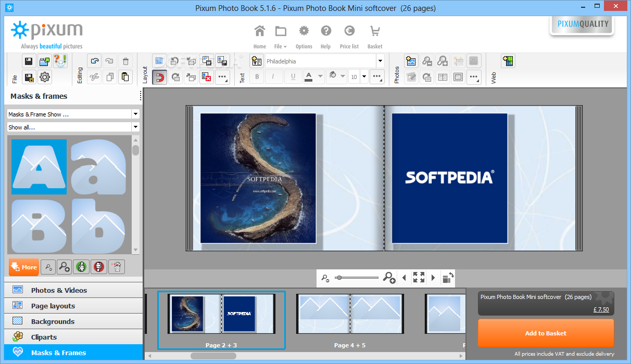Click the red thumbs down icon
631x364 pixels.
coord(98,267)
